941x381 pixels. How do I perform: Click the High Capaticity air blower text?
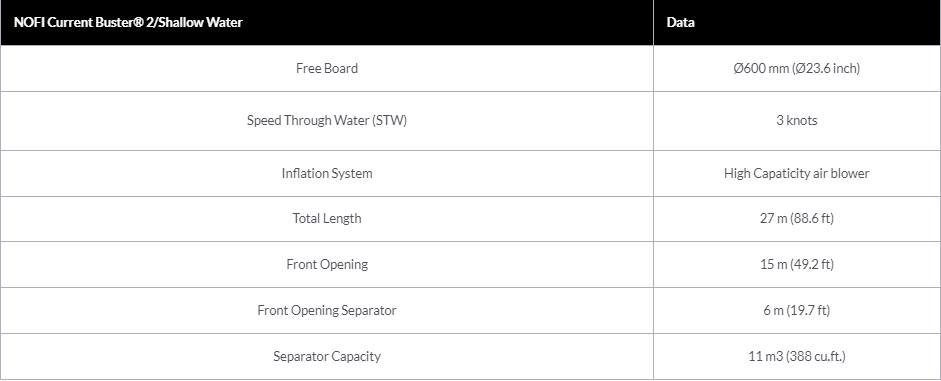[x=796, y=173]
